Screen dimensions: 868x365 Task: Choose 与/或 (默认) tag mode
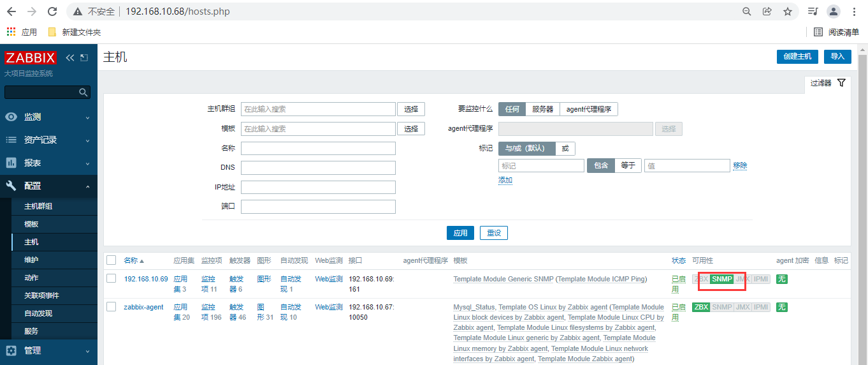(526, 148)
